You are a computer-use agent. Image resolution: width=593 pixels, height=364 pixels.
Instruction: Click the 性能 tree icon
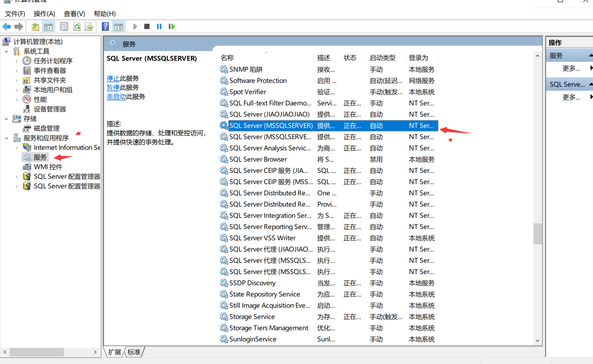click(27, 99)
